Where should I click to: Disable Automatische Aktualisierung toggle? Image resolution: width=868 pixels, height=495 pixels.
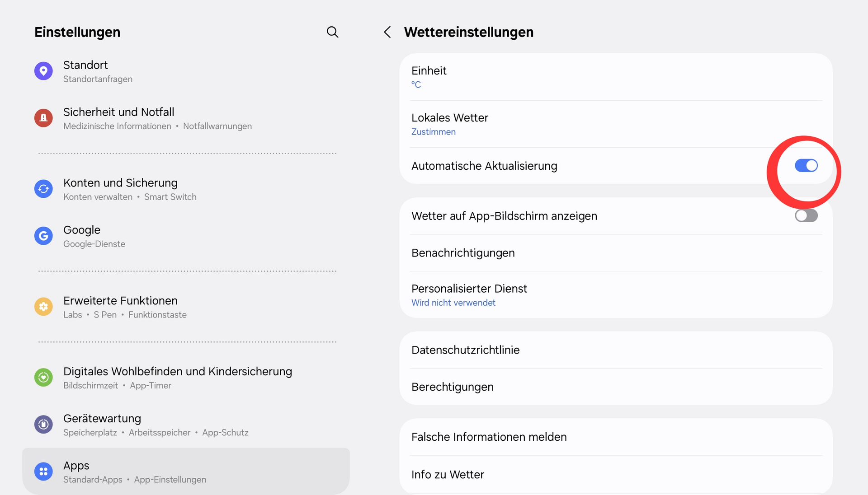pos(806,166)
